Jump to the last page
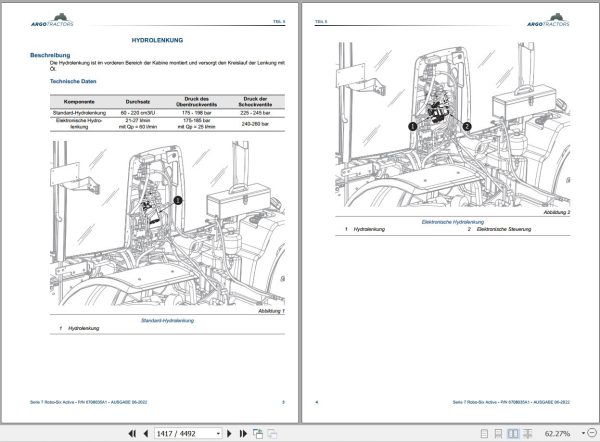Image resolution: width=600 pixels, height=442 pixels. [x=243, y=433]
